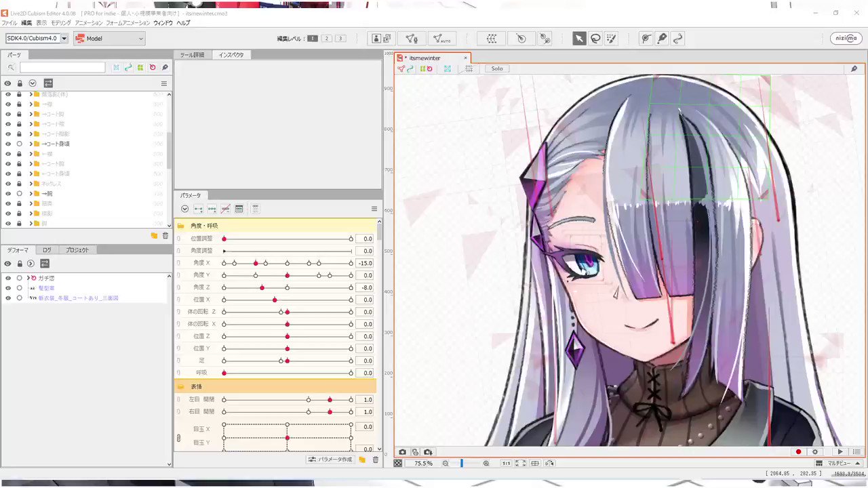Toggle visibility of →コート身頃 part
The height and width of the screenshot is (488, 868).
pos(8,144)
